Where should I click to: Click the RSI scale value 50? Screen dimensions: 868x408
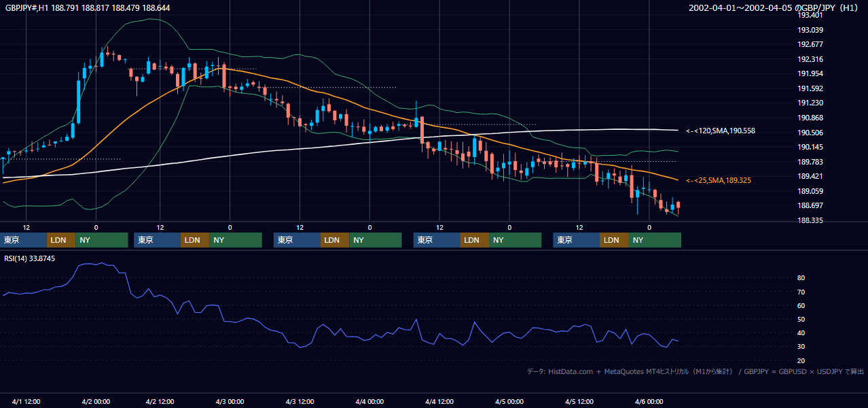[x=801, y=319]
